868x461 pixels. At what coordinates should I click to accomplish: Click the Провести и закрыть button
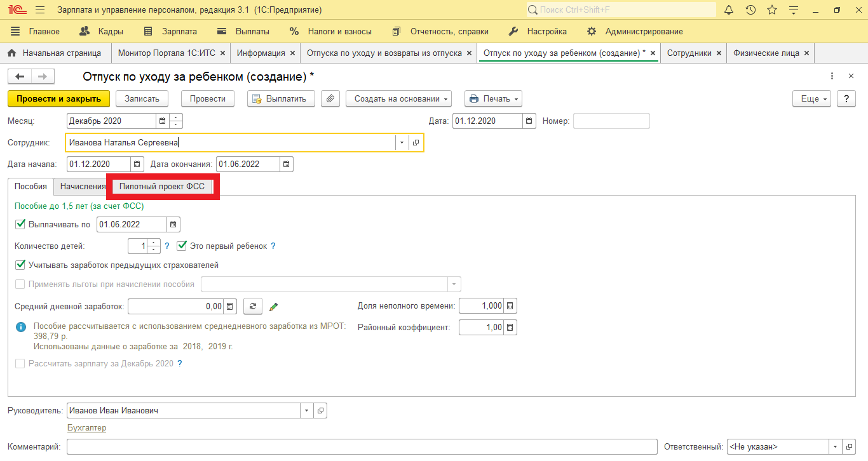pos(58,98)
